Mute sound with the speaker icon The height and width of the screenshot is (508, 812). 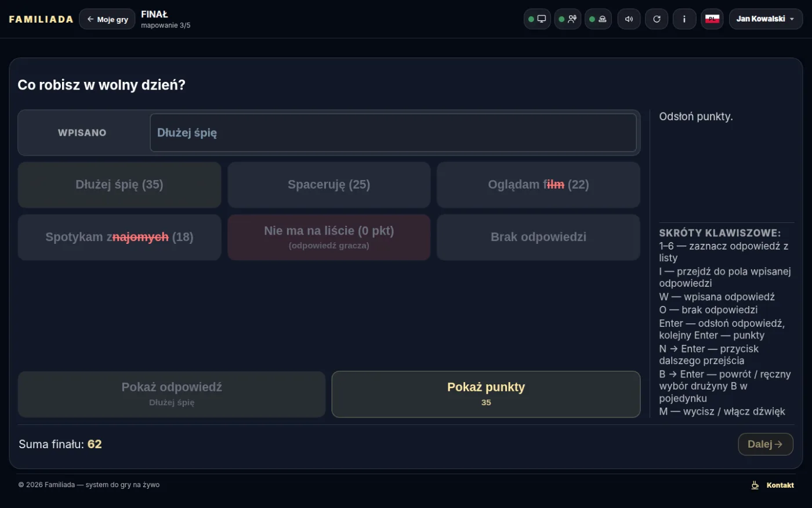[629, 19]
